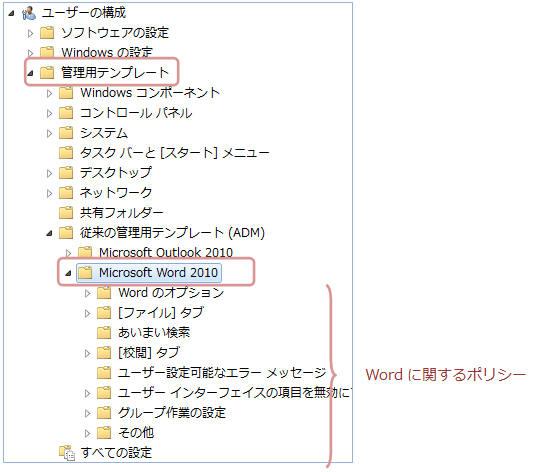Expand the [校閲] タブ node
This screenshot has height=472, width=544.
point(88,353)
